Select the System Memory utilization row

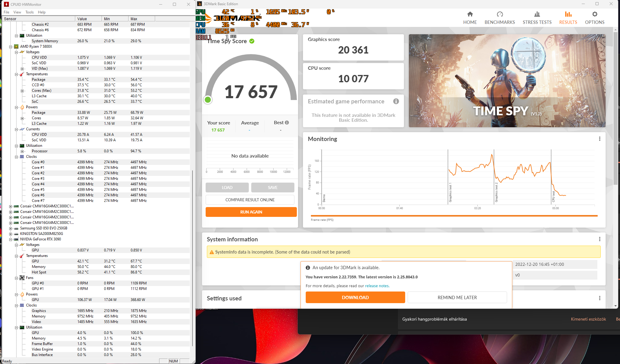(96, 41)
